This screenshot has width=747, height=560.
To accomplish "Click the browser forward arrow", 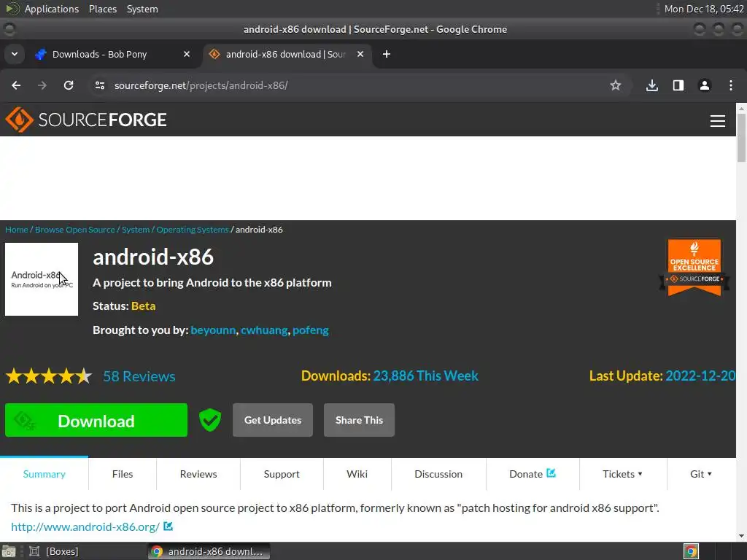I will click(42, 85).
